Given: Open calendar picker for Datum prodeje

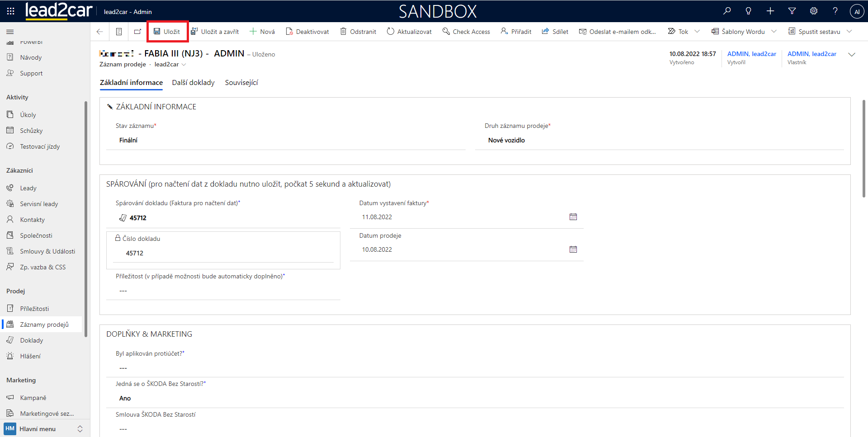Looking at the screenshot, I should 573,249.
